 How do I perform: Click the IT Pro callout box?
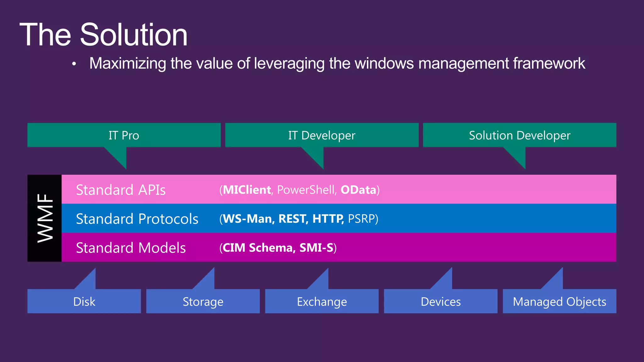(124, 135)
